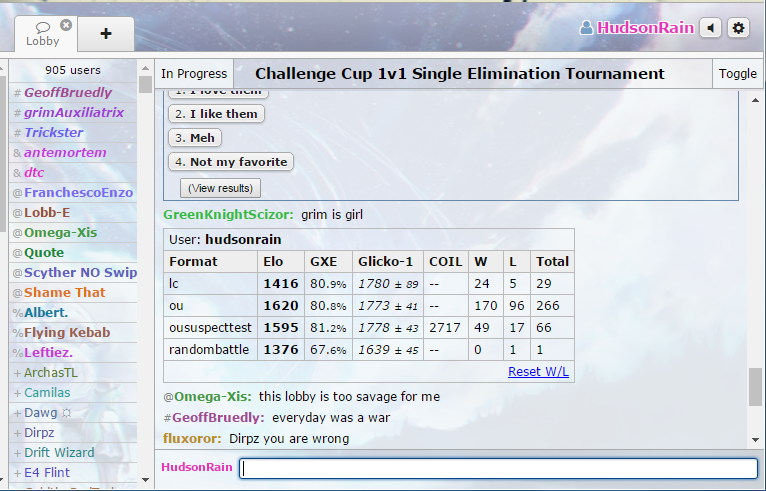766x491 pixels.
Task: Click the In Progress tournament status
Action: pos(194,74)
